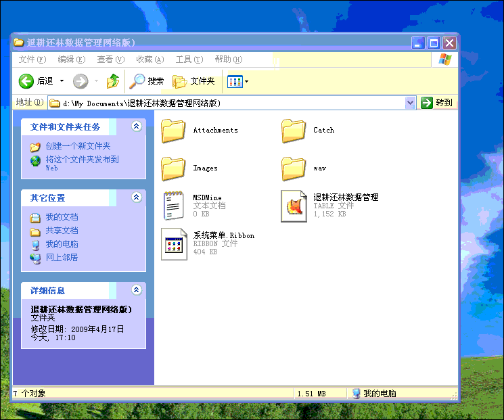The width and height of the screenshot is (504, 420).
Task: Open the Views dropdown arrow
Action: click(246, 82)
